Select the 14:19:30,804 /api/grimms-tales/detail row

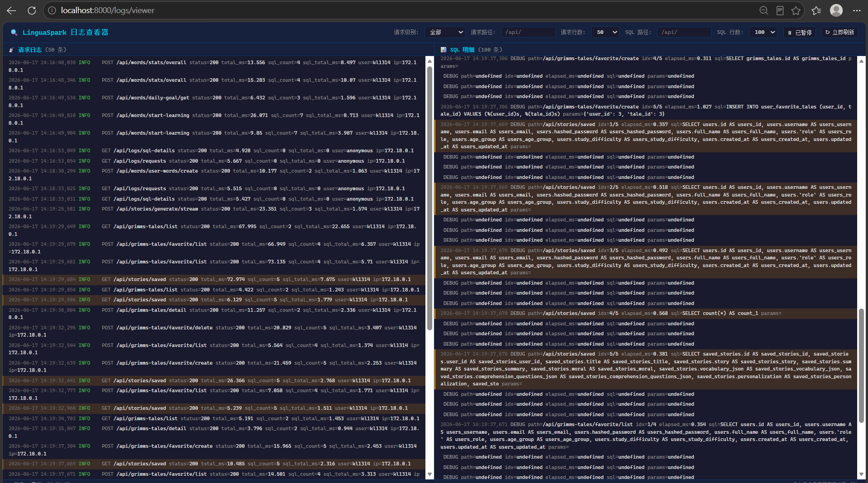(x=214, y=314)
